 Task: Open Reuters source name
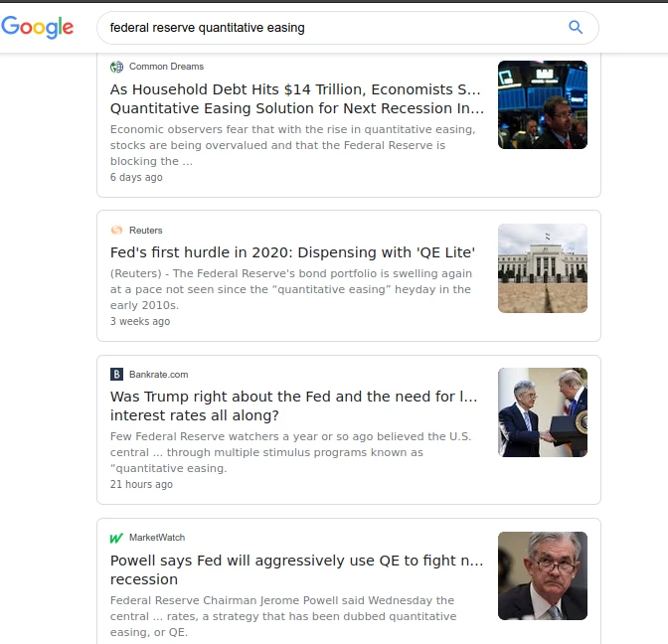[x=146, y=231]
